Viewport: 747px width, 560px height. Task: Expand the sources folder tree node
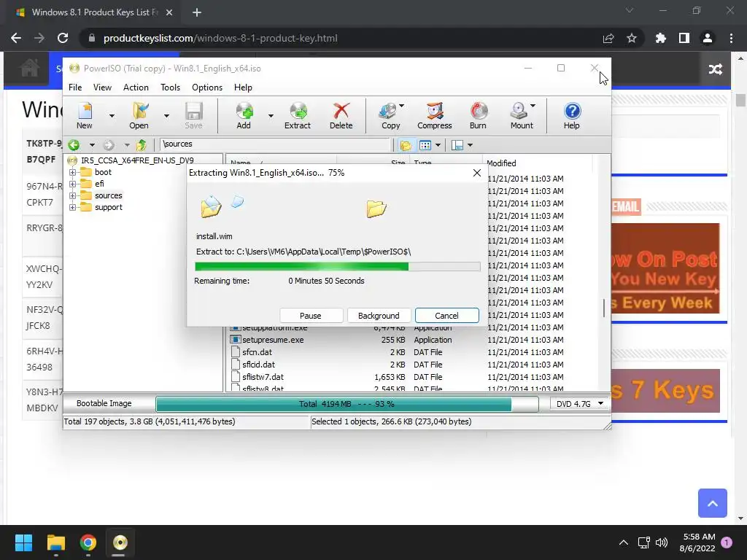(x=72, y=195)
